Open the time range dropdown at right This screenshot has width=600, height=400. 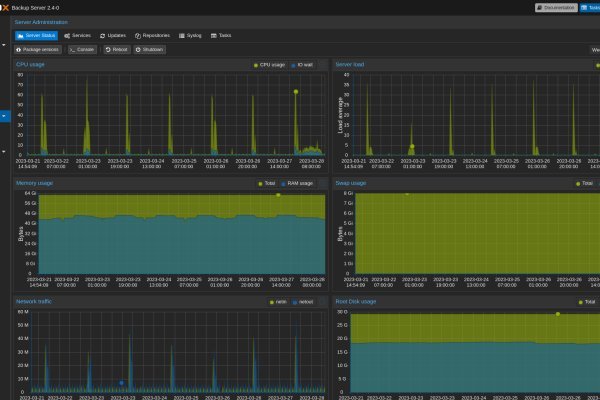[x=595, y=50]
